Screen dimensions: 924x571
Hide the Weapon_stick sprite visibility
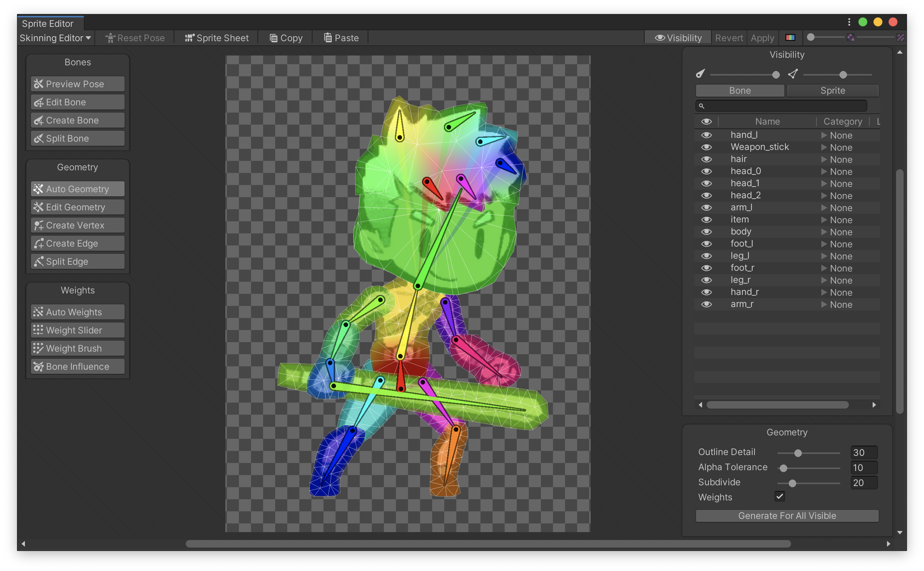(x=707, y=147)
